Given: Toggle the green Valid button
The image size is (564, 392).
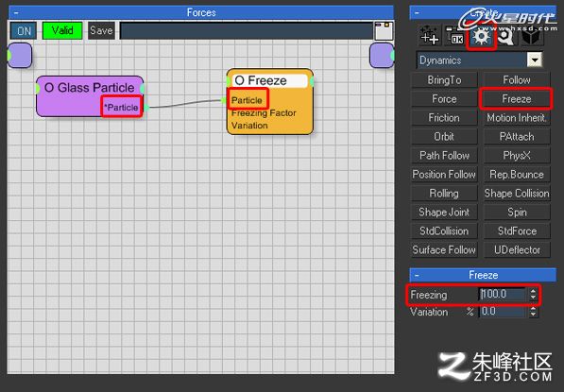Looking at the screenshot, I should click(62, 30).
